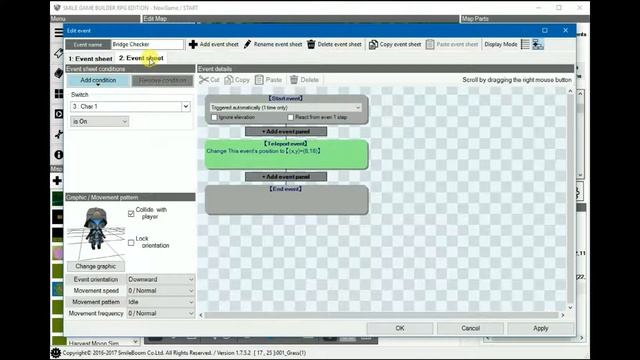
Task: Click the wrench tools icon in left sidebar
Action: [x=59, y=134]
